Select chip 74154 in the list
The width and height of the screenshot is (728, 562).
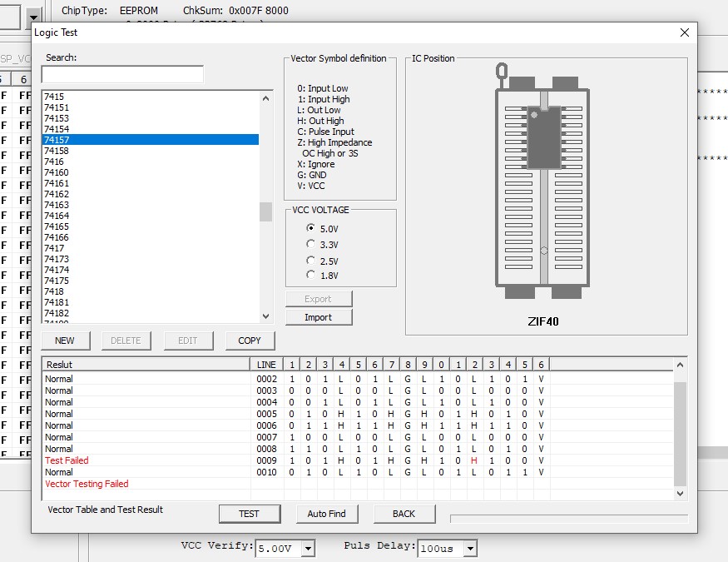tap(151, 129)
